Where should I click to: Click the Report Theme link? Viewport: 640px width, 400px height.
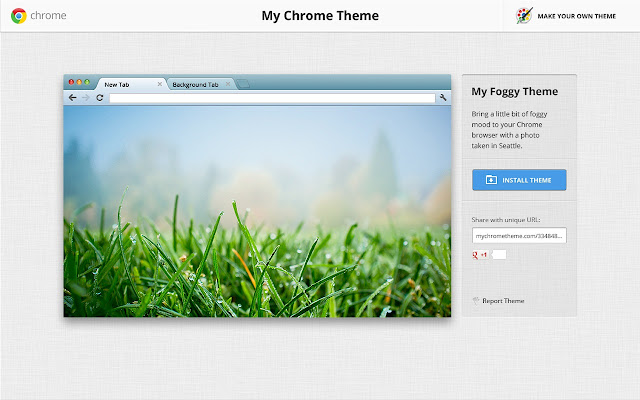pyautogui.click(x=503, y=301)
